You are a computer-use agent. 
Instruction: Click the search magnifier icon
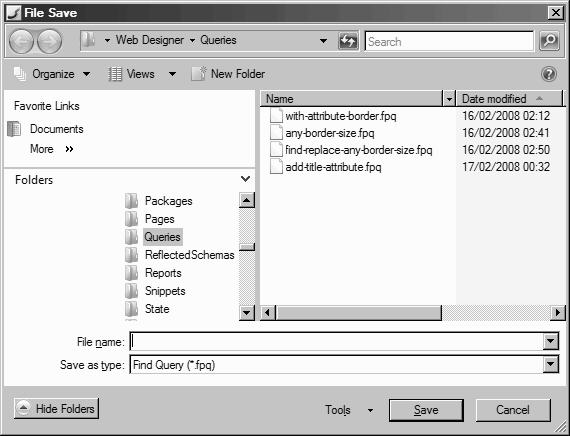[x=549, y=41]
